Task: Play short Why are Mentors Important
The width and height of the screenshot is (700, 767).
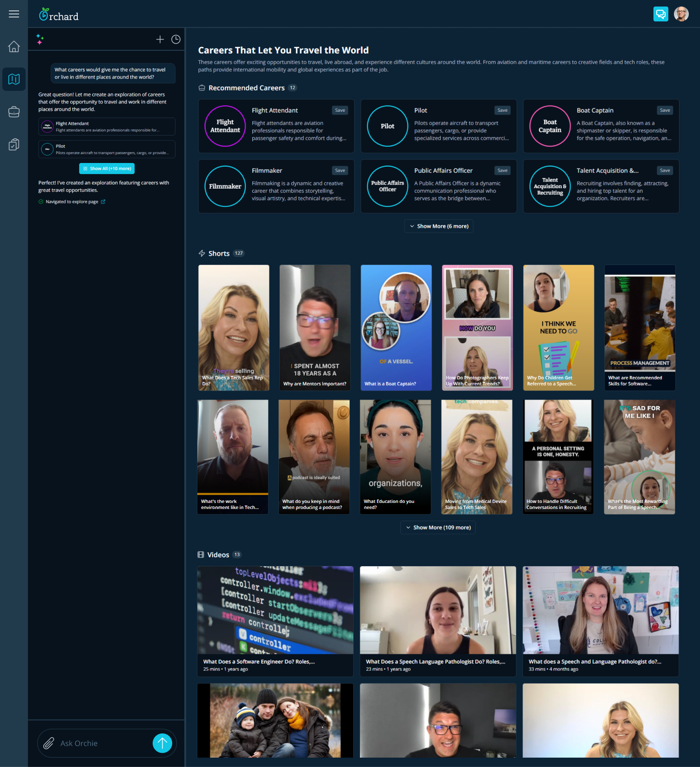Action: pyautogui.click(x=315, y=328)
